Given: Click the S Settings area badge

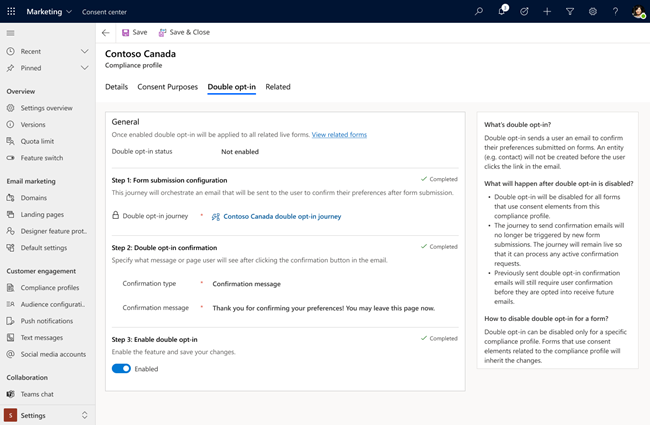Looking at the screenshot, I should [x=10, y=415].
